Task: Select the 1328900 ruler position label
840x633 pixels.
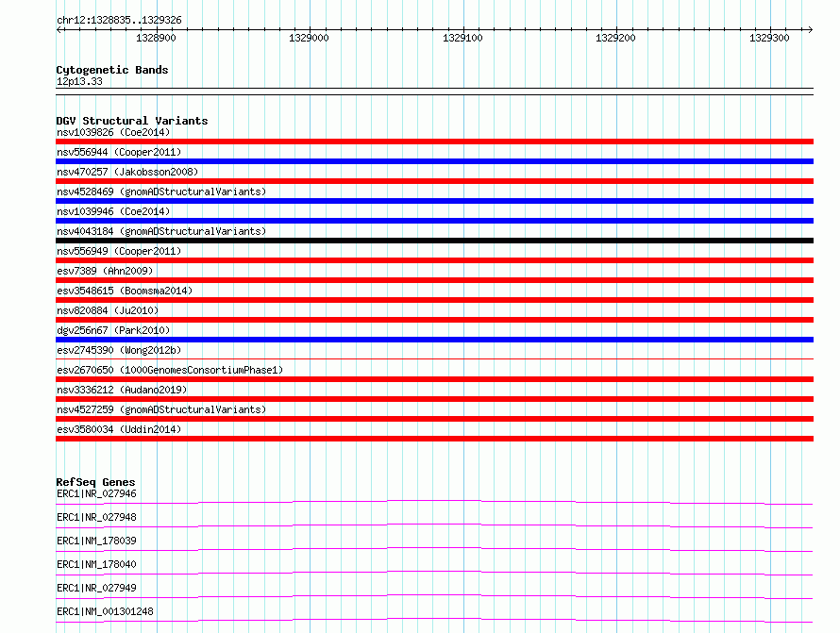Action: 156,38
